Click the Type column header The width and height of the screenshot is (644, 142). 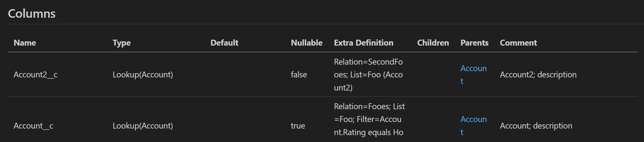121,43
